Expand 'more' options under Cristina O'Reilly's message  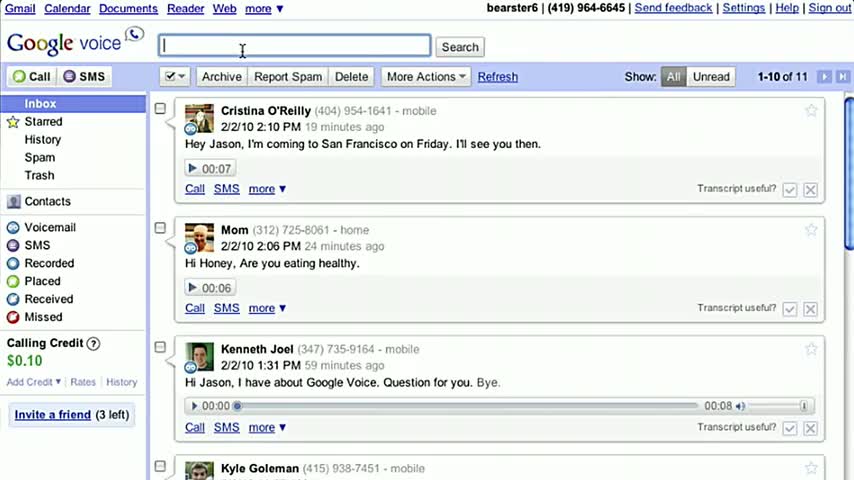[x=267, y=189]
